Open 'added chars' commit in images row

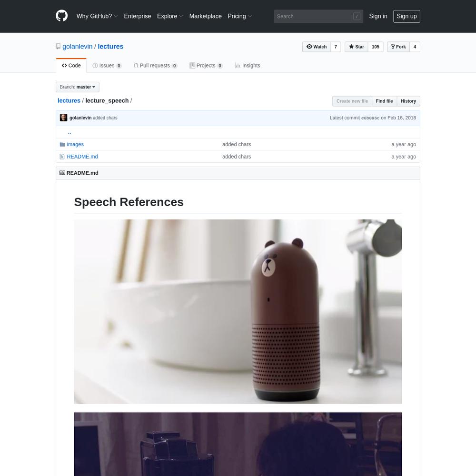pos(237,144)
